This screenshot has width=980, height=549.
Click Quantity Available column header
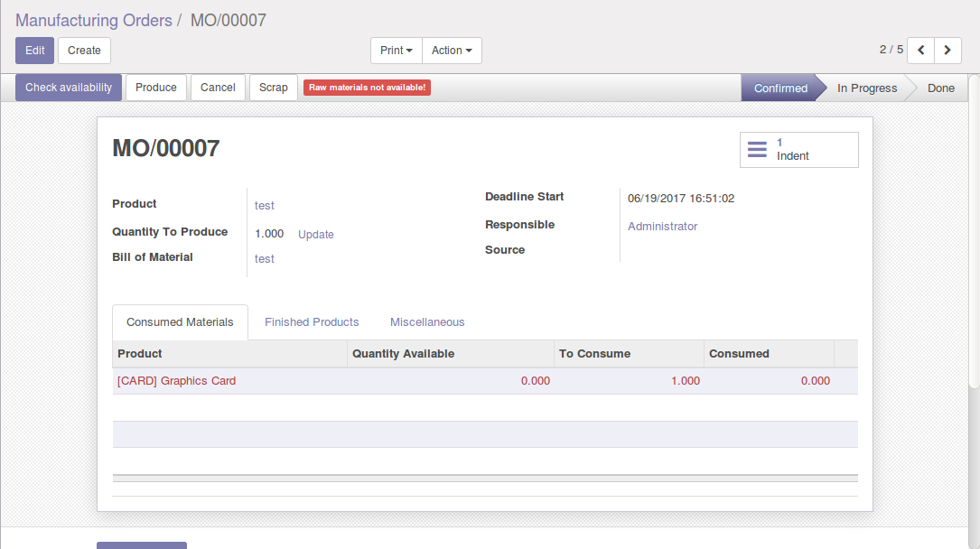pyautogui.click(x=451, y=353)
